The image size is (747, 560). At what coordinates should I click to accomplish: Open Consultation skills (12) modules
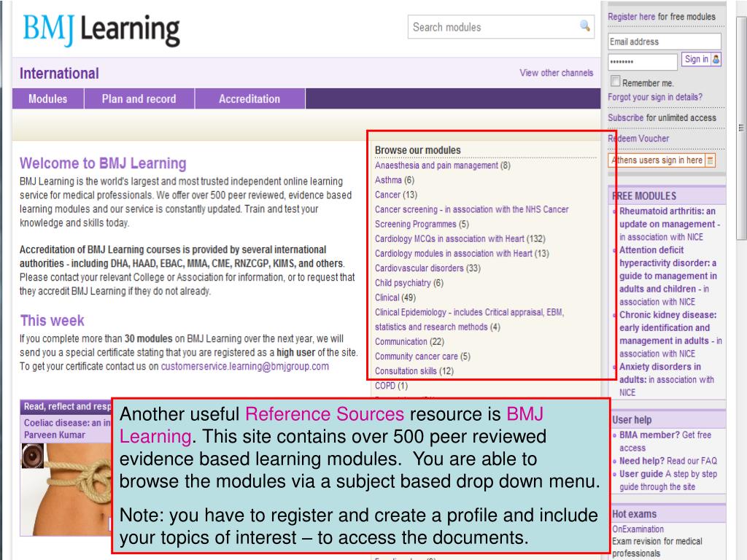coord(414,371)
